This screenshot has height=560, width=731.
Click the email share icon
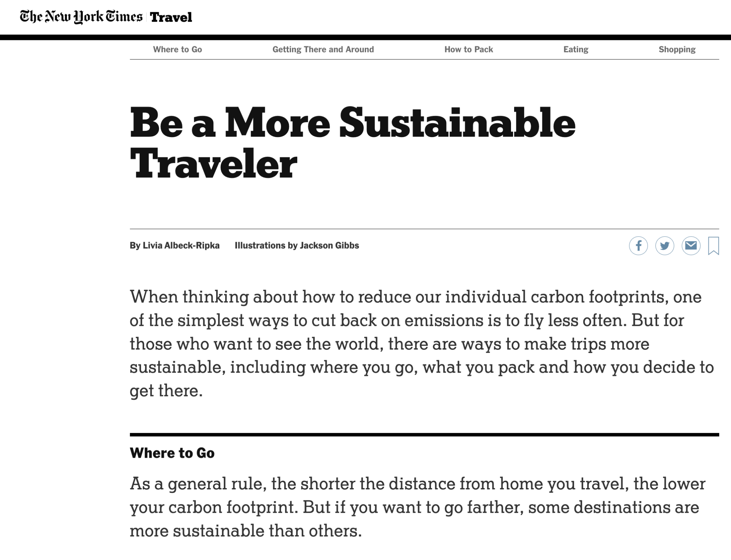690,245
